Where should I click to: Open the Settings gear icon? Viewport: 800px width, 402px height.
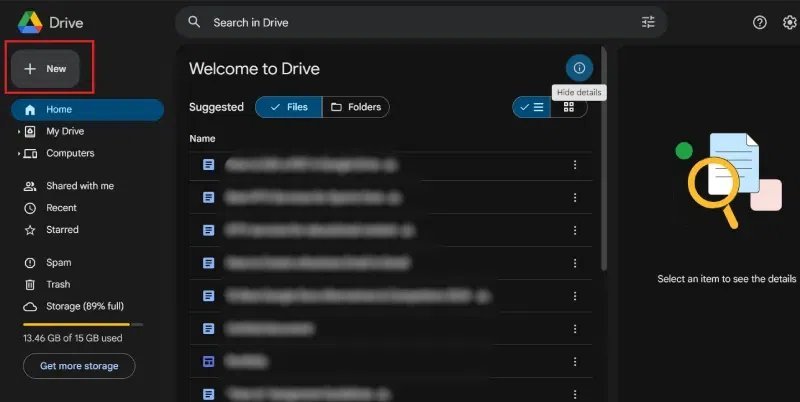point(789,22)
